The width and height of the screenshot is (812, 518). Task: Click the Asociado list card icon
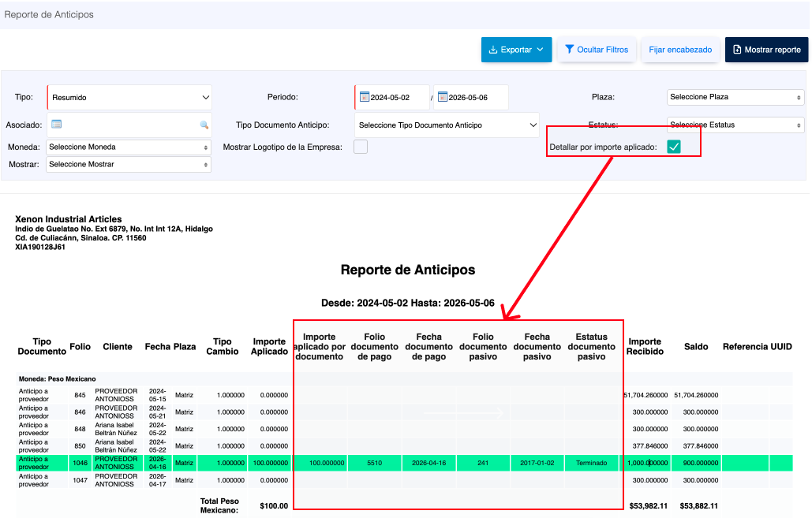[x=57, y=125]
